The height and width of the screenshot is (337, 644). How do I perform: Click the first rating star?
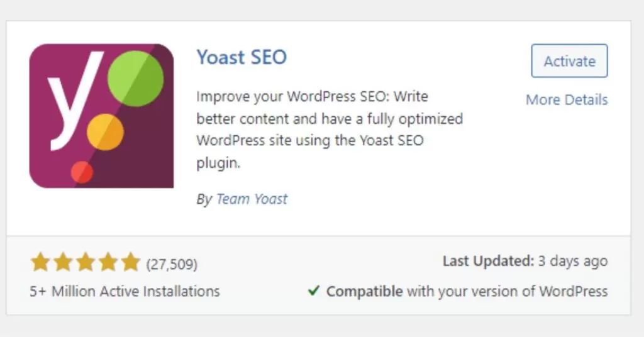[40, 262]
